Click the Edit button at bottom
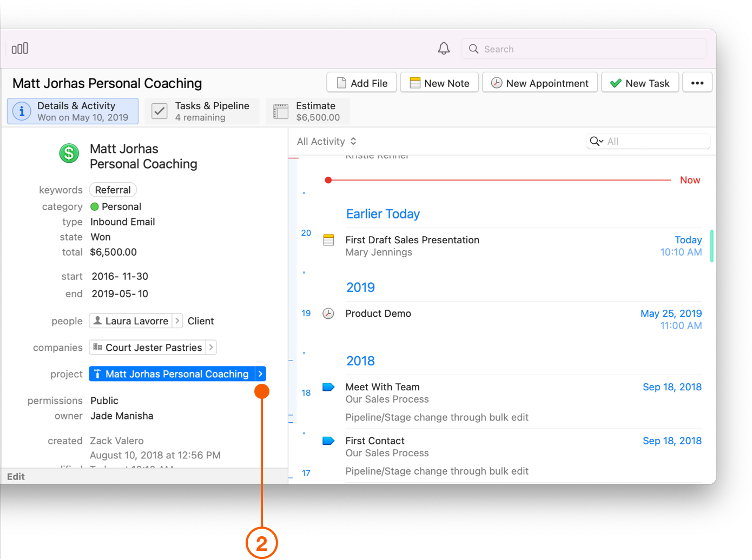This screenshot has height=560, width=752. (16, 476)
